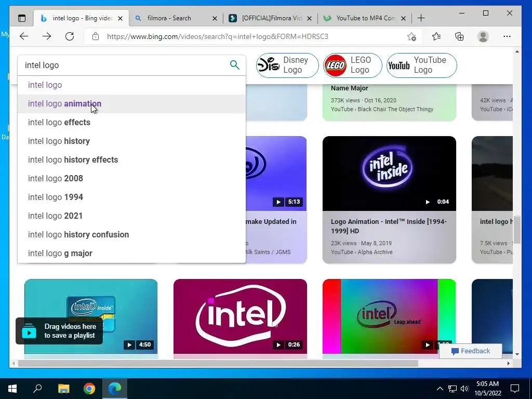Open the tab actions menu icon
Image resolution: width=532 pixels, height=399 pixels.
pos(22,18)
